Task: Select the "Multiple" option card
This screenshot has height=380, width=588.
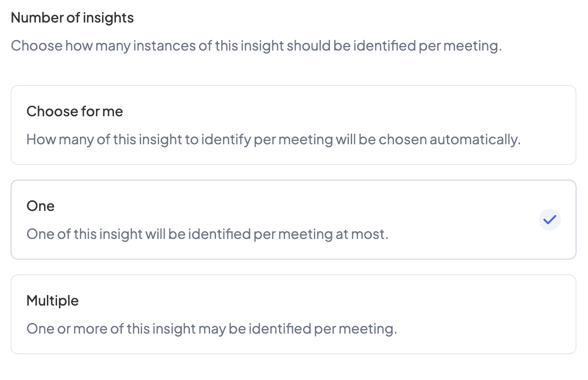Action: pos(293,314)
